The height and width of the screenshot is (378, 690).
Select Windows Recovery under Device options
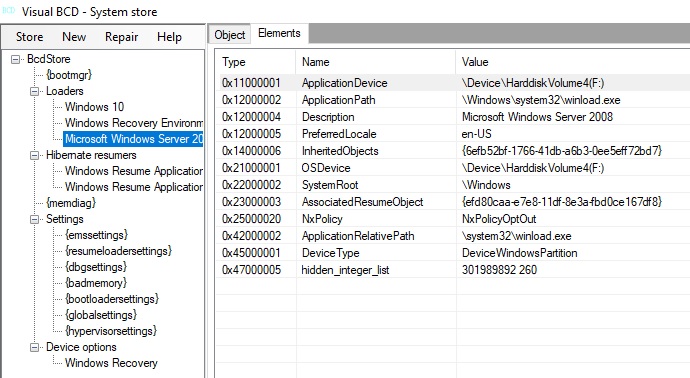click(x=111, y=363)
